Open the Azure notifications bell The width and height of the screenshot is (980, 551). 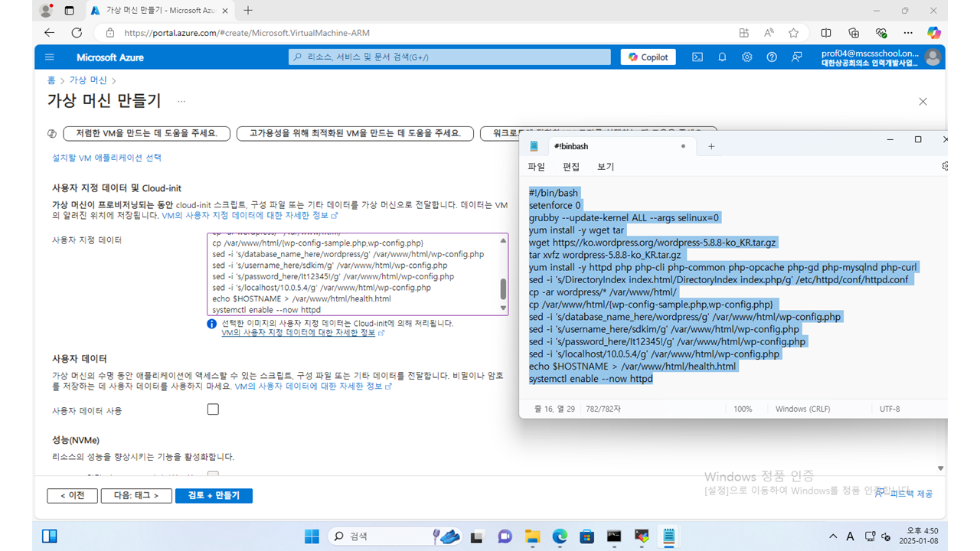point(722,57)
